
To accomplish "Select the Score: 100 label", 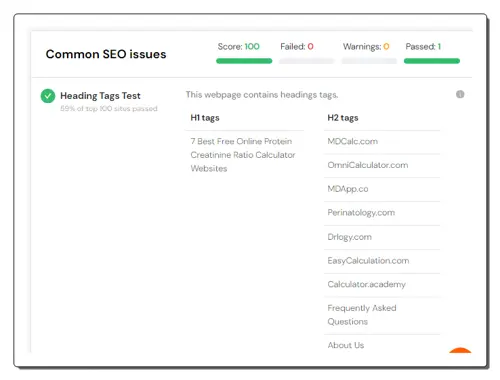I will (x=238, y=47).
